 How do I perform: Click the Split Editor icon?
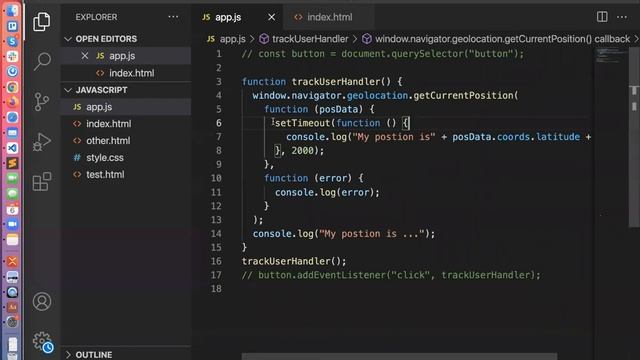click(x=602, y=17)
